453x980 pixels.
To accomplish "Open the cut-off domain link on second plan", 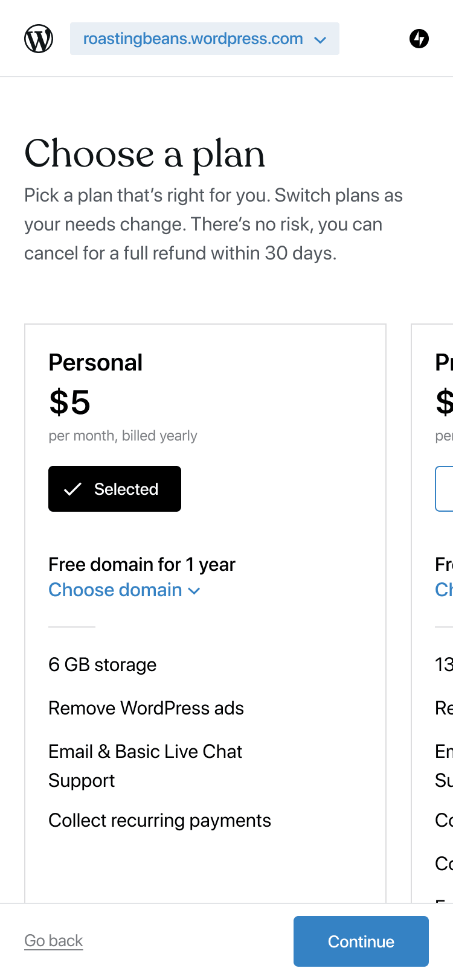I will 445,590.
